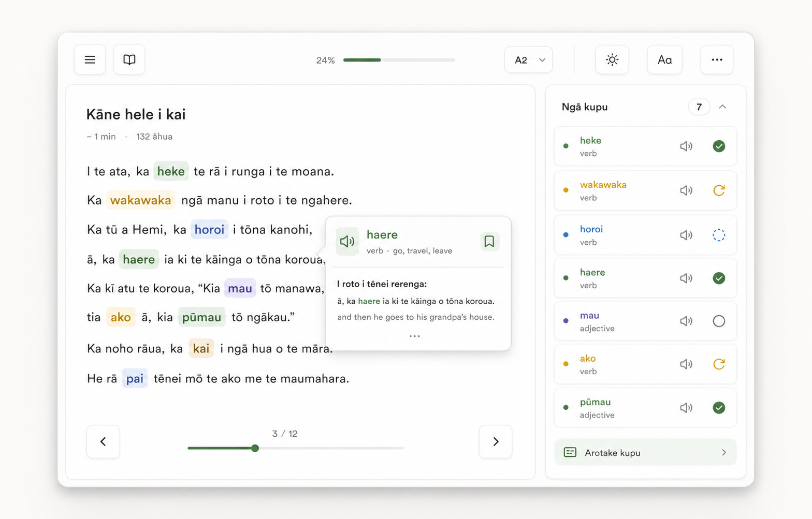Click the title Kāne hele i kai
The height and width of the screenshot is (519, 812).
click(x=136, y=114)
